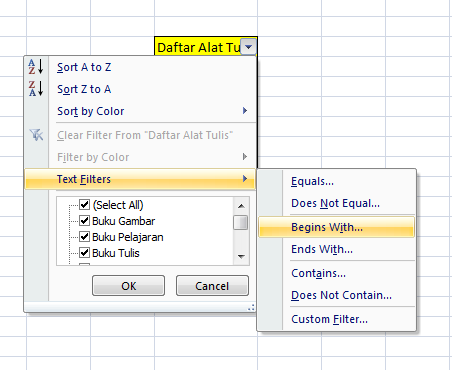Click the menu resize grip handle
Viewport: 452px width, 370px height.
[x=251, y=307]
